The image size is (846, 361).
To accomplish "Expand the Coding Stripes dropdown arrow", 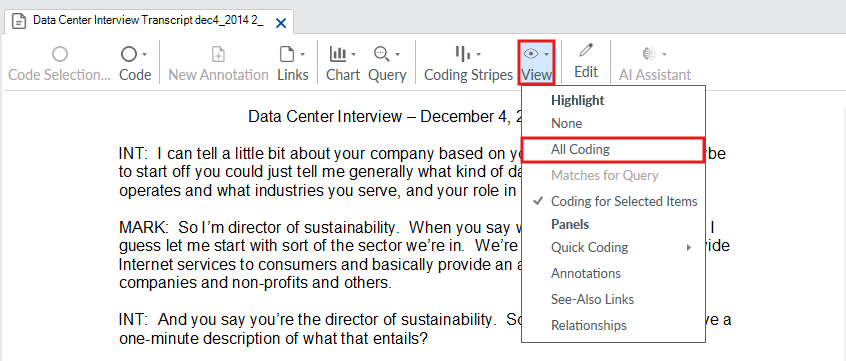I will click(478, 55).
